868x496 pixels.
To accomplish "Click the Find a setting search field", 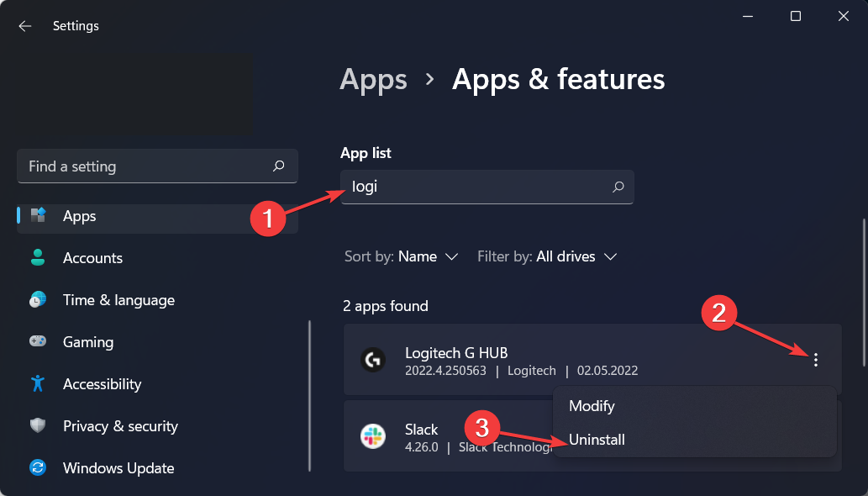I will pos(147,166).
